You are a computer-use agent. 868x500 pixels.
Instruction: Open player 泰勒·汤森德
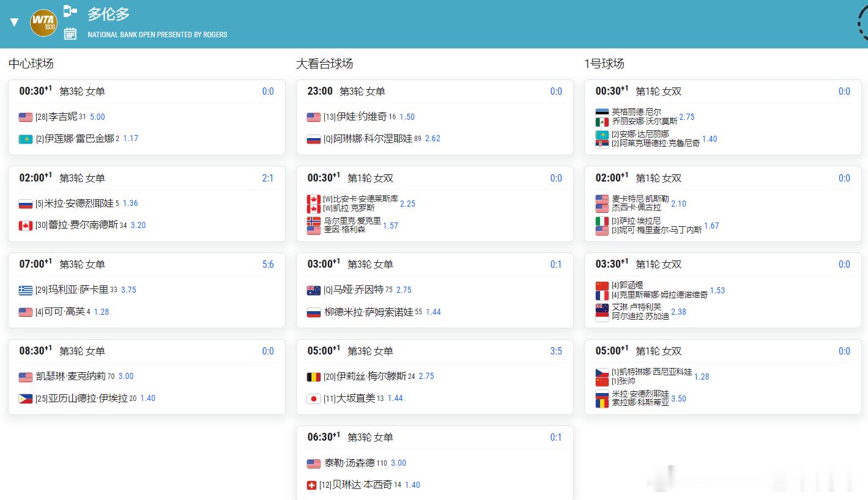(x=350, y=463)
